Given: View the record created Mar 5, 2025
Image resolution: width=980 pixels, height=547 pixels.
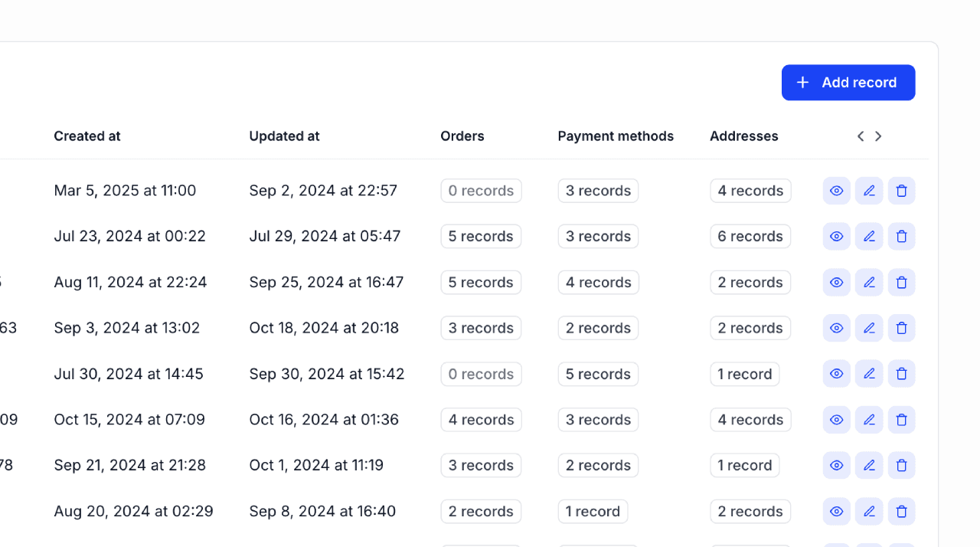Looking at the screenshot, I should [x=836, y=191].
